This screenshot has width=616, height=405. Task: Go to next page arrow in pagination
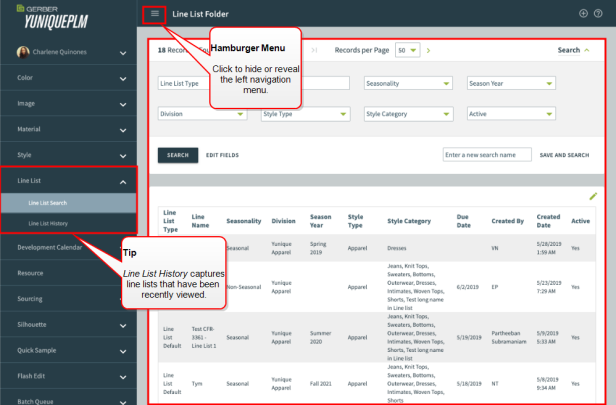click(x=428, y=49)
